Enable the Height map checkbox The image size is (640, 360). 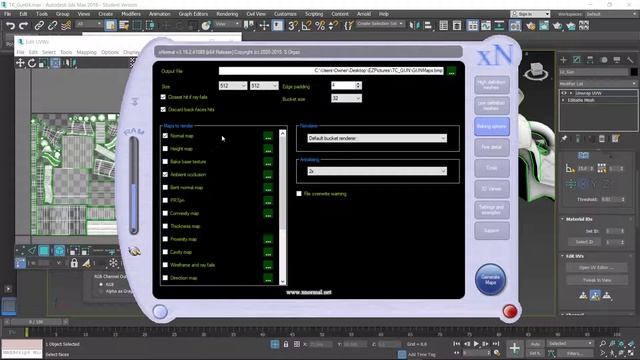point(165,149)
